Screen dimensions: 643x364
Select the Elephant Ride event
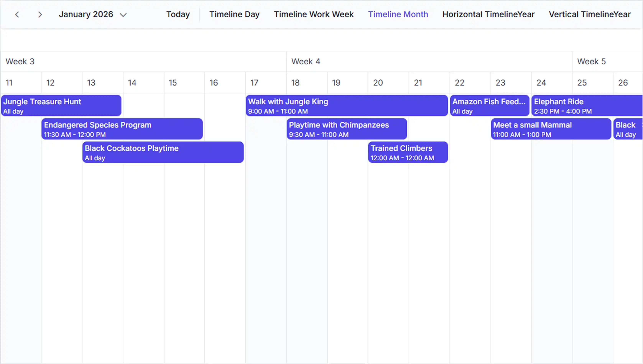coord(587,105)
